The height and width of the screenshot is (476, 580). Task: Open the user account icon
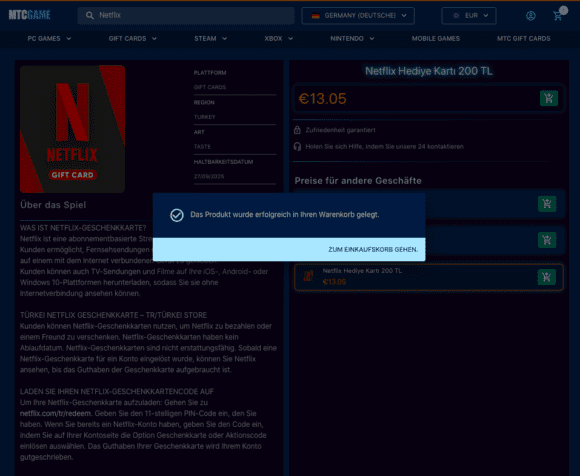pos(530,16)
